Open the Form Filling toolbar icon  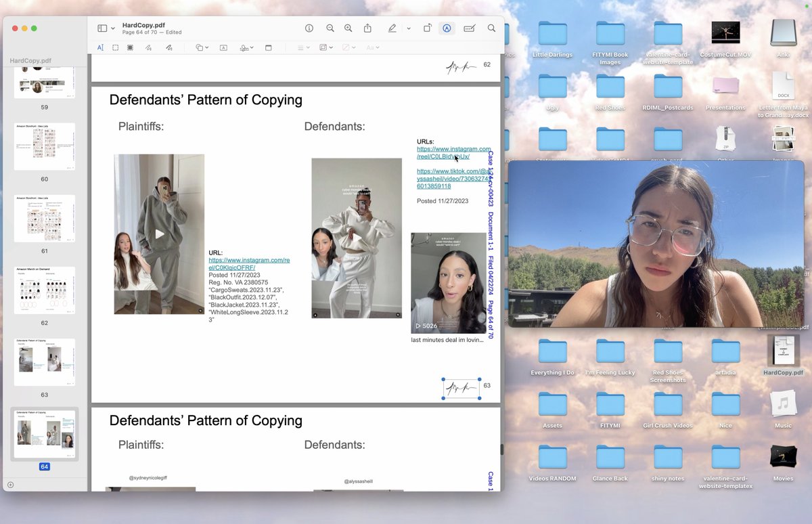coord(469,28)
